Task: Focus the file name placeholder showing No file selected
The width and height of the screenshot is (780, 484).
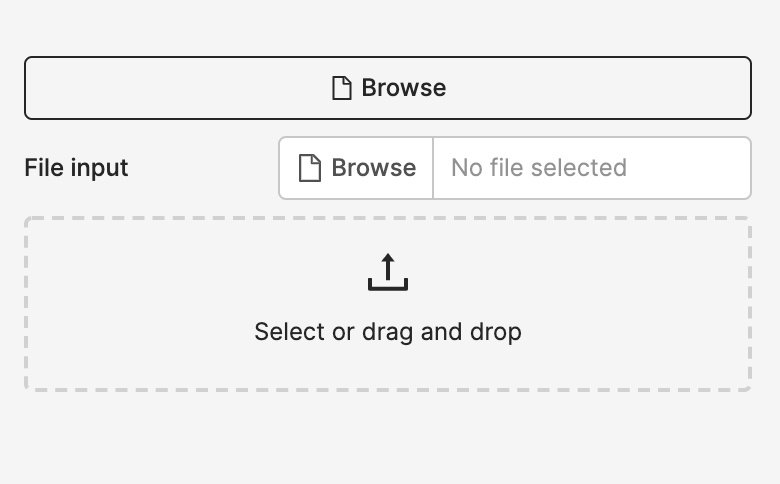Action: click(x=592, y=168)
